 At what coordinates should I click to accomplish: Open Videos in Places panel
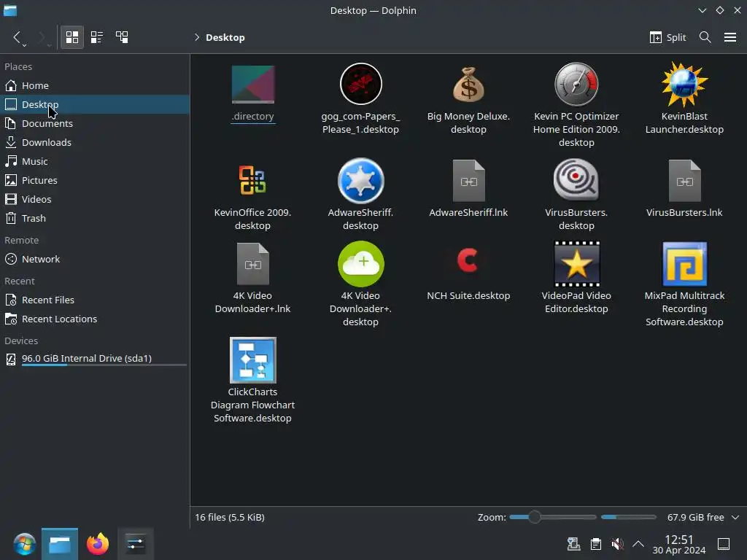click(95, 199)
